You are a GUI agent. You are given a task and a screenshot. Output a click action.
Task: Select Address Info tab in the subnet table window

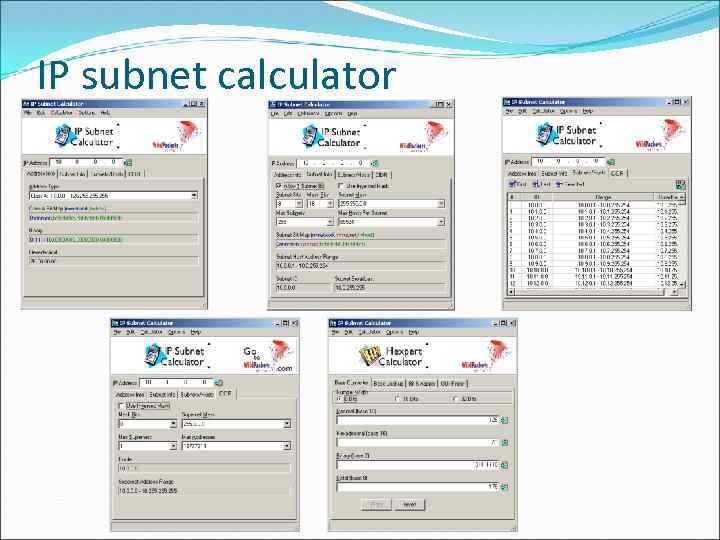click(x=522, y=174)
